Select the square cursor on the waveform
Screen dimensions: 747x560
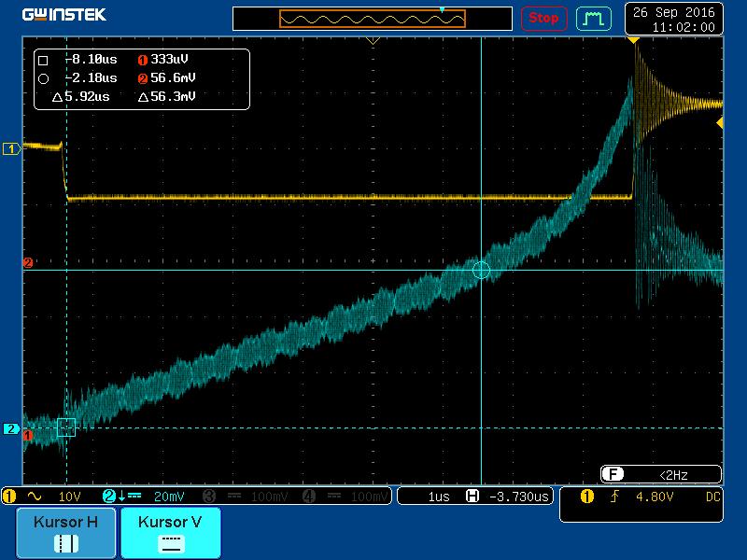[66, 427]
